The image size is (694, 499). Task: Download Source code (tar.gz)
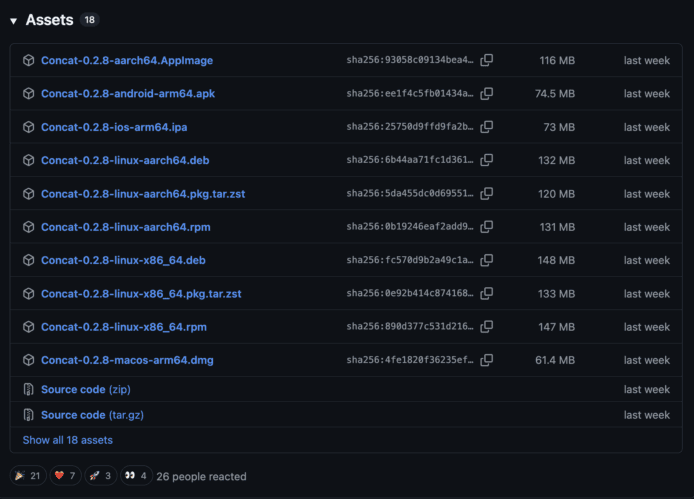(93, 415)
